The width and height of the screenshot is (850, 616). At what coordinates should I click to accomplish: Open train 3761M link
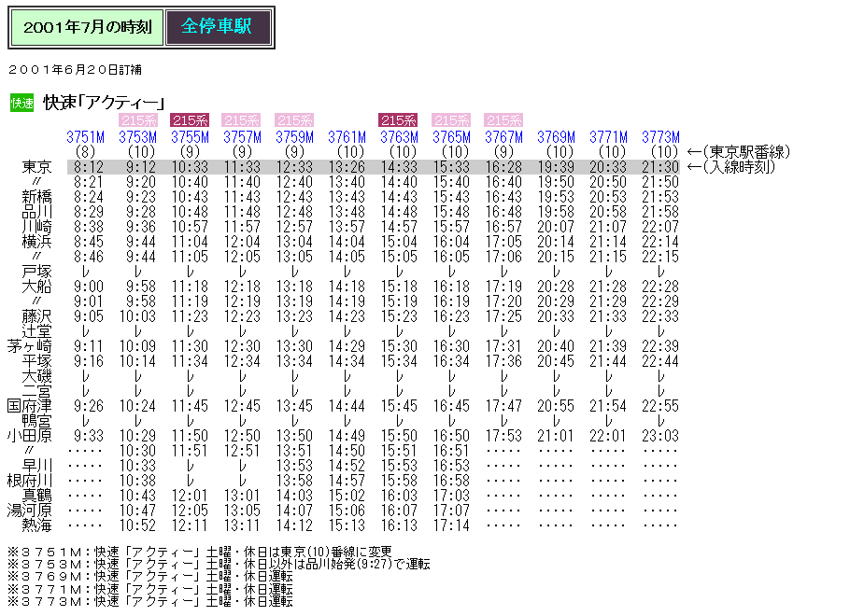(347, 137)
